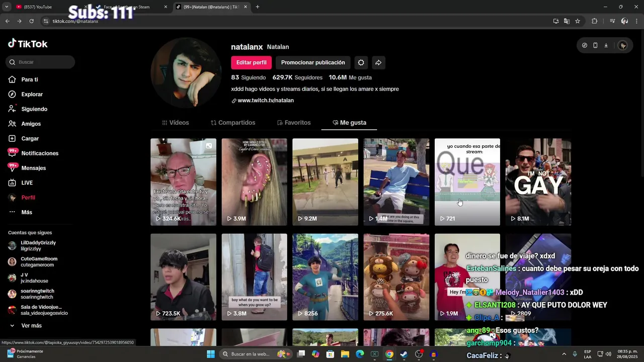
Task: Open Chrome media controls icon
Action: [x=612, y=21]
